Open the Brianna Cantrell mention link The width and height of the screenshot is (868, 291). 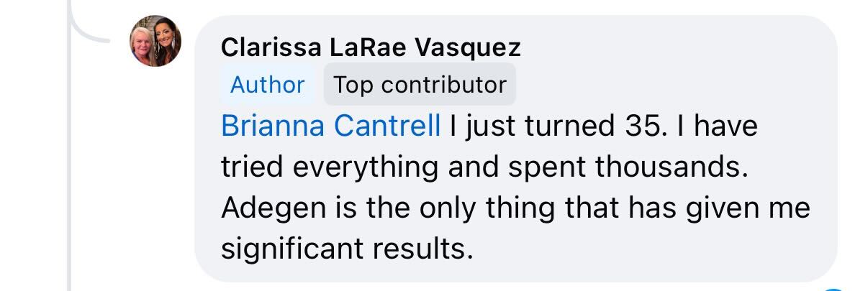coord(331,126)
